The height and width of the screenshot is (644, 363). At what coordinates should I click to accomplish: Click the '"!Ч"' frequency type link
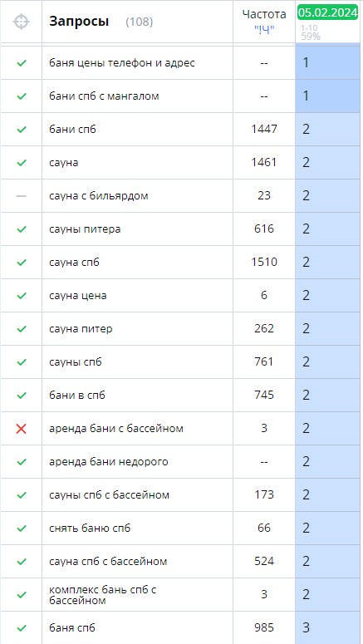[264, 30]
